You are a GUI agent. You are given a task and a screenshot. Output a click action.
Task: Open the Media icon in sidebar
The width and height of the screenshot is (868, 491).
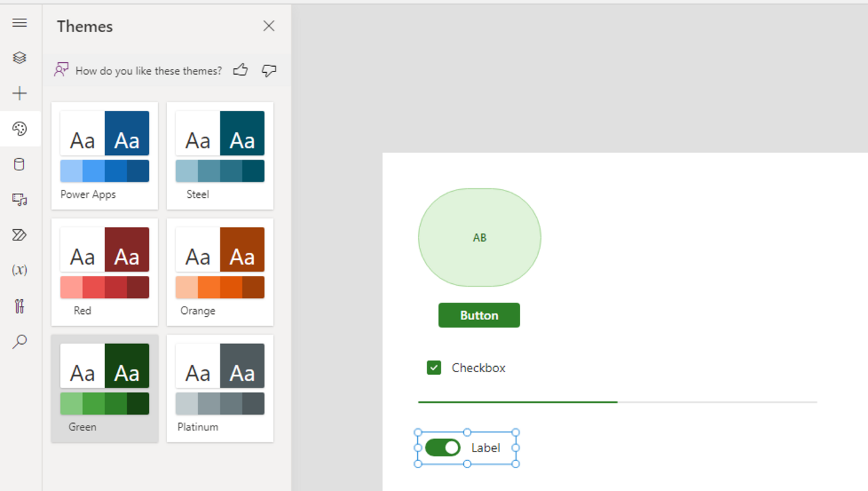(x=19, y=200)
